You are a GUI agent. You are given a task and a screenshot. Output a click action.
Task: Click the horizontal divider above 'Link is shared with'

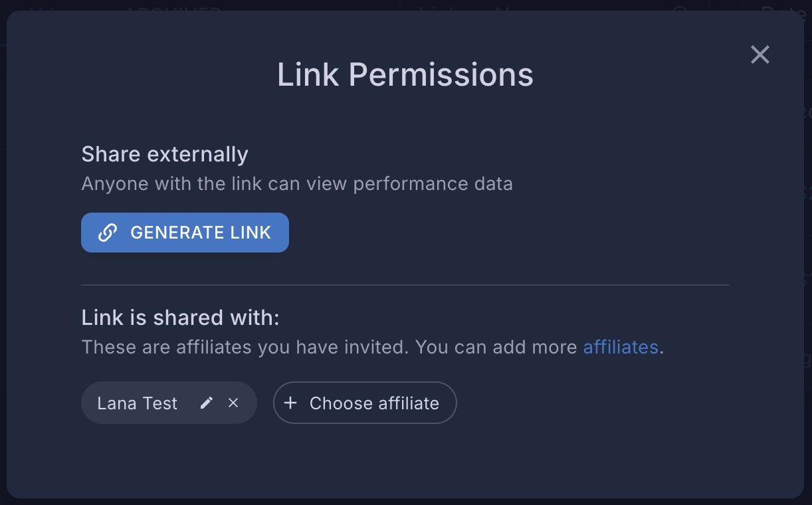(x=405, y=285)
